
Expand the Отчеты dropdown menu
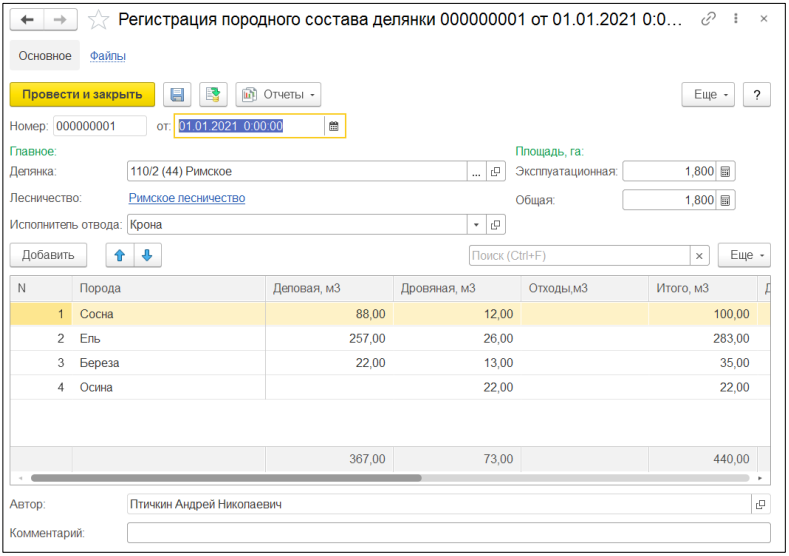click(x=278, y=94)
